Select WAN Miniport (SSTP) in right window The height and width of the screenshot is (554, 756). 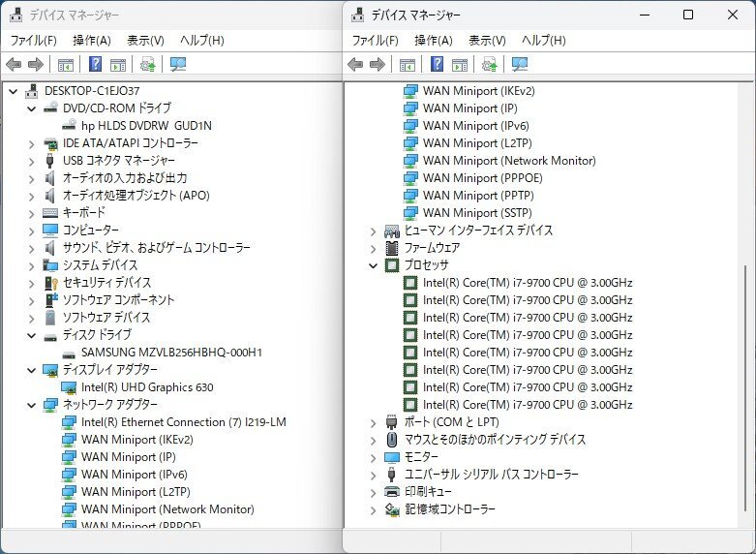coord(477,213)
